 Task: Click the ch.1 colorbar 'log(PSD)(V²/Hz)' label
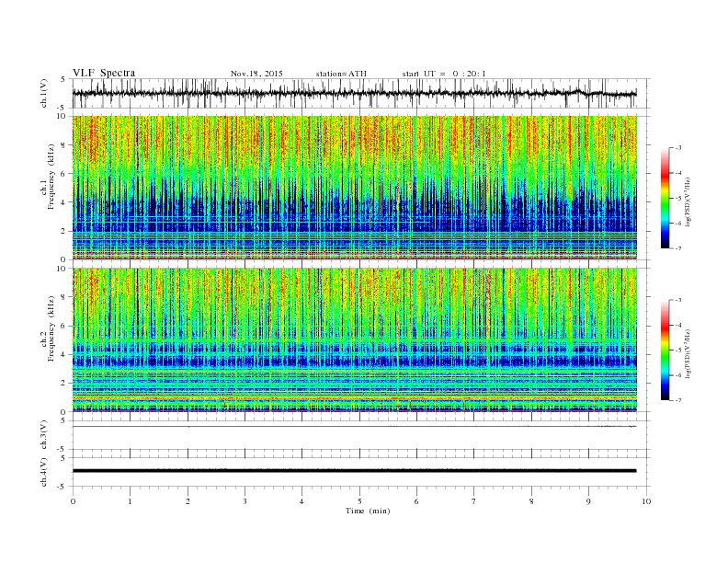689,202
